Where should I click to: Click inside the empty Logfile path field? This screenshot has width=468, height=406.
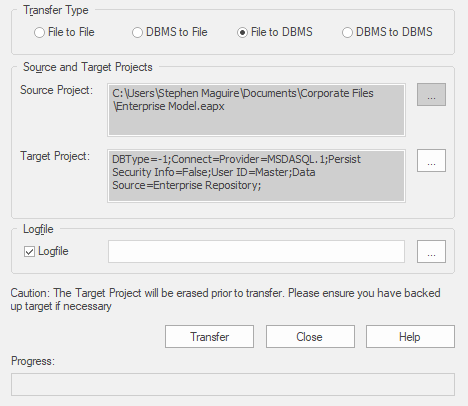tap(256, 251)
